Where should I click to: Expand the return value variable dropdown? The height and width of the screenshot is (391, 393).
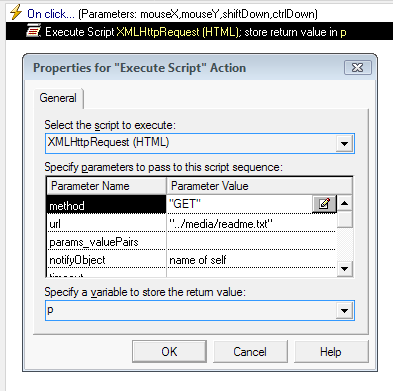(x=344, y=311)
